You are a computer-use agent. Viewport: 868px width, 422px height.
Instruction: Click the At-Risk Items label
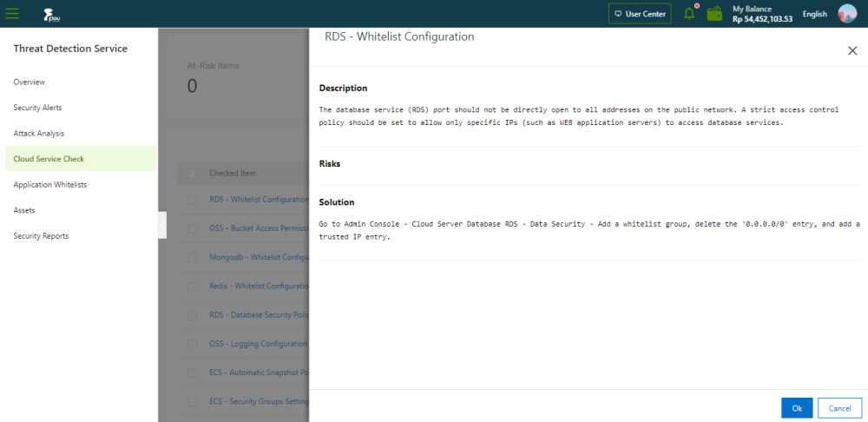214,65
